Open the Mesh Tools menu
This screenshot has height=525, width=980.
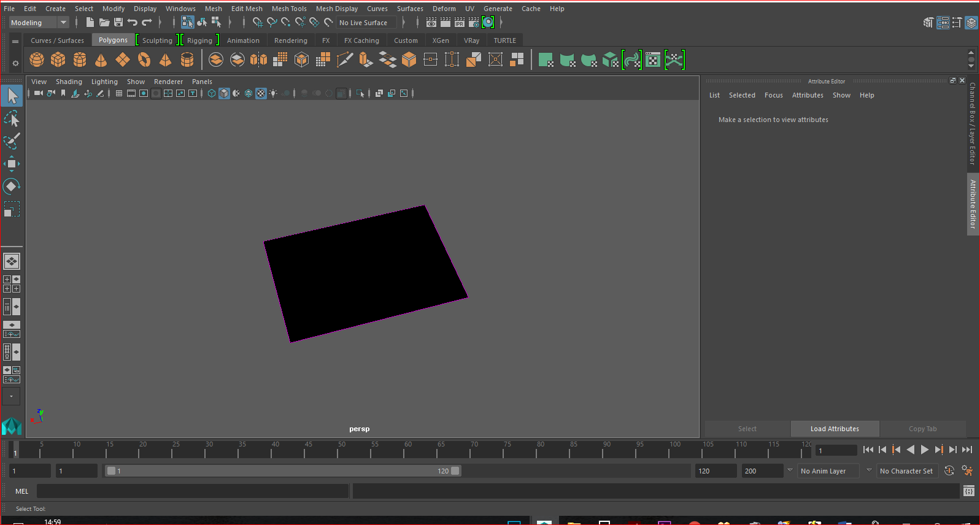click(289, 9)
